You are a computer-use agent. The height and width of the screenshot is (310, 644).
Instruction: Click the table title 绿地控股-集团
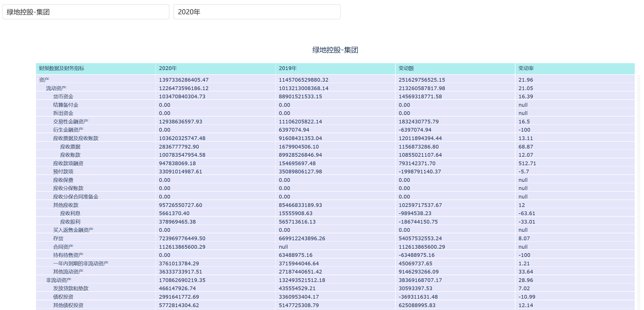(x=335, y=50)
